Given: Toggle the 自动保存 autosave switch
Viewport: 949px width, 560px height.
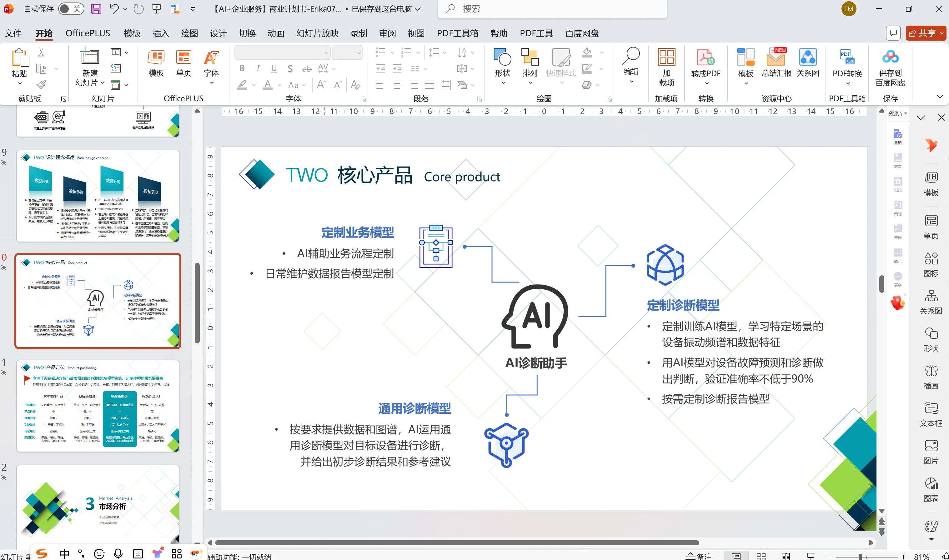Looking at the screenshot, I should [71, 9].
